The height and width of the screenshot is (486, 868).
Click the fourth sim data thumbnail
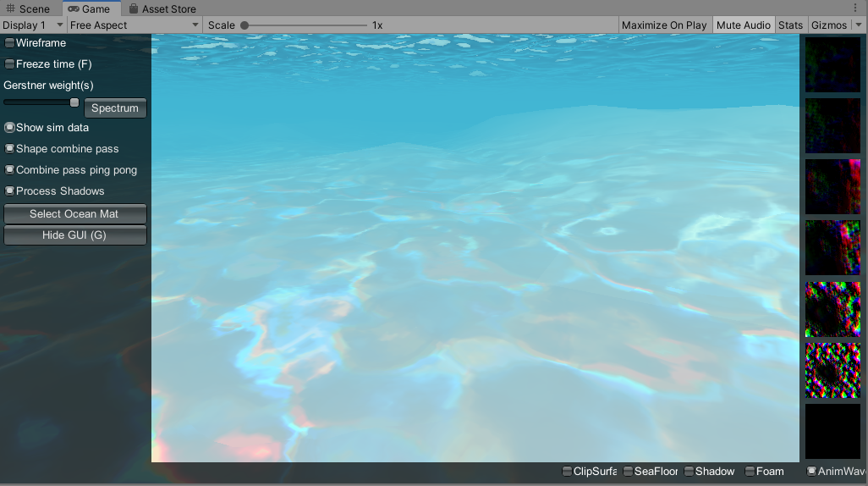coord(832,248)
